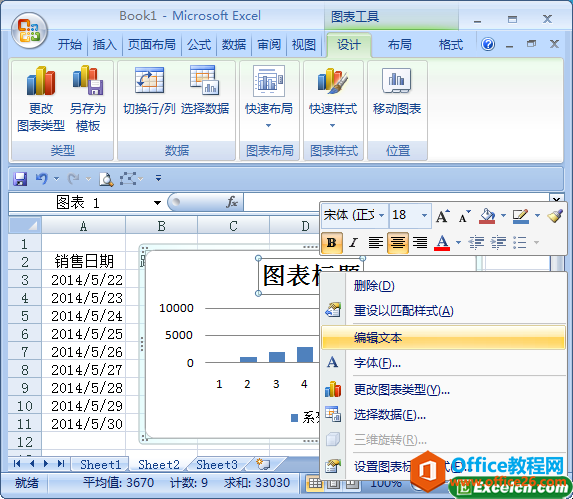Screen dimensions: 573x499
Task: Open the font color dropdown arrow
Action: tap(458, 242)
